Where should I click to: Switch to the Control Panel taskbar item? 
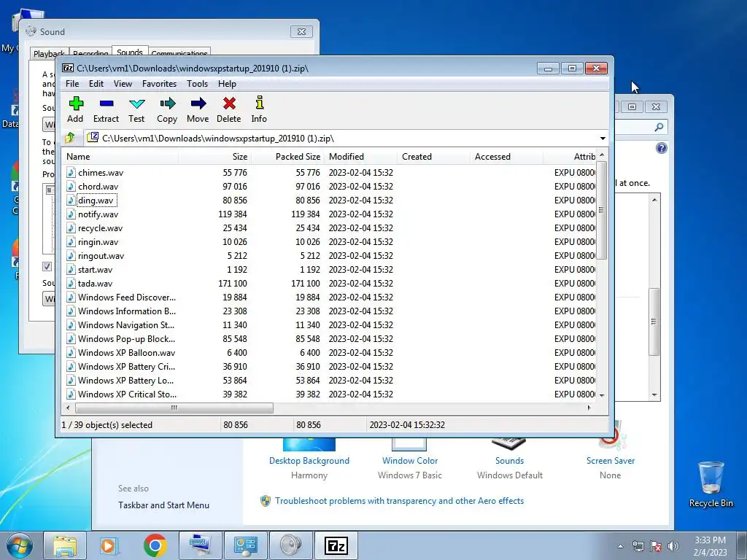[x=246, y=545]
